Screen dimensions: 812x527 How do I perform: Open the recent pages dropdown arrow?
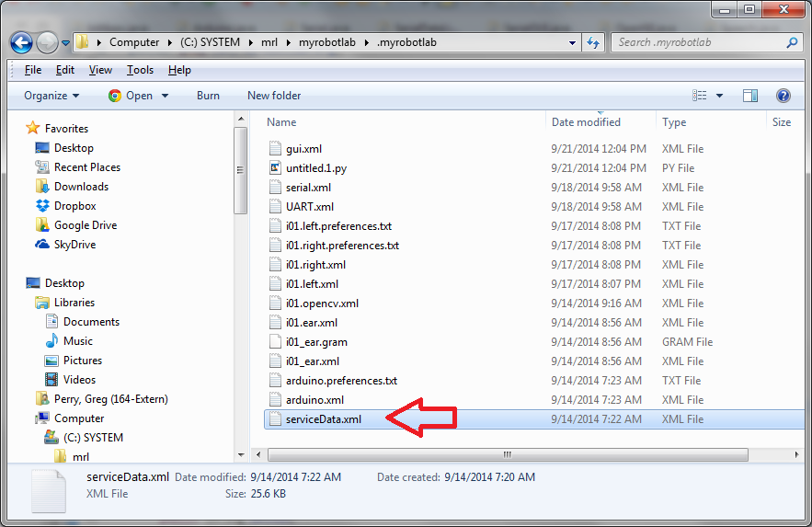(x=65, y=43)
